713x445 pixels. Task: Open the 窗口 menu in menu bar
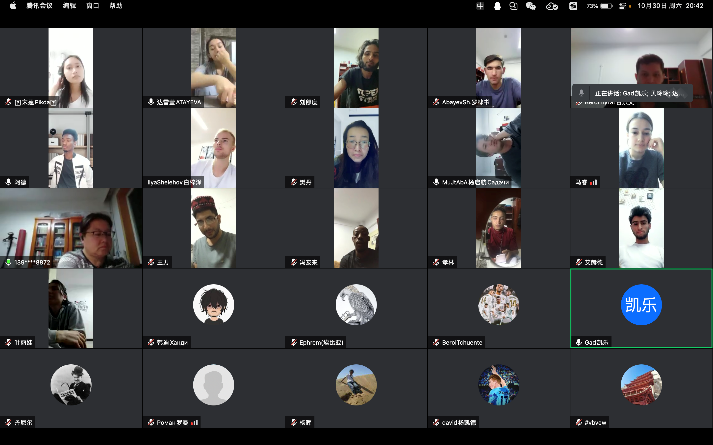93,6
